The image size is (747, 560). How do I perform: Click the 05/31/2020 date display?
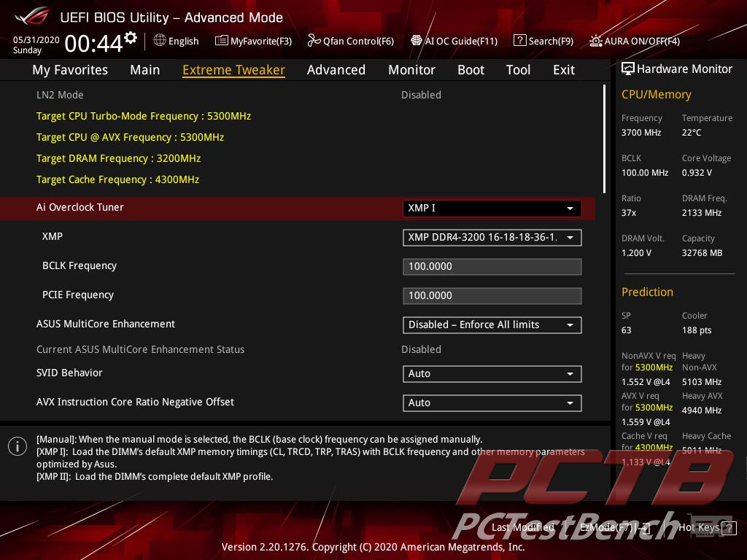(x=36, y=40)
